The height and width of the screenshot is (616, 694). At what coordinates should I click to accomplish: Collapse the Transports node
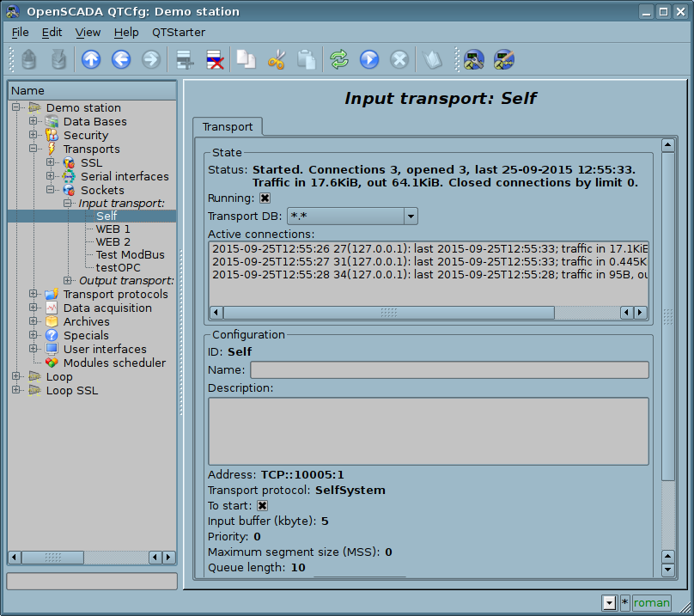pos(33,149)
